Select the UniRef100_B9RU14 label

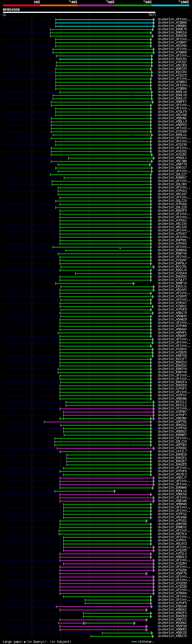coord(172,32)
